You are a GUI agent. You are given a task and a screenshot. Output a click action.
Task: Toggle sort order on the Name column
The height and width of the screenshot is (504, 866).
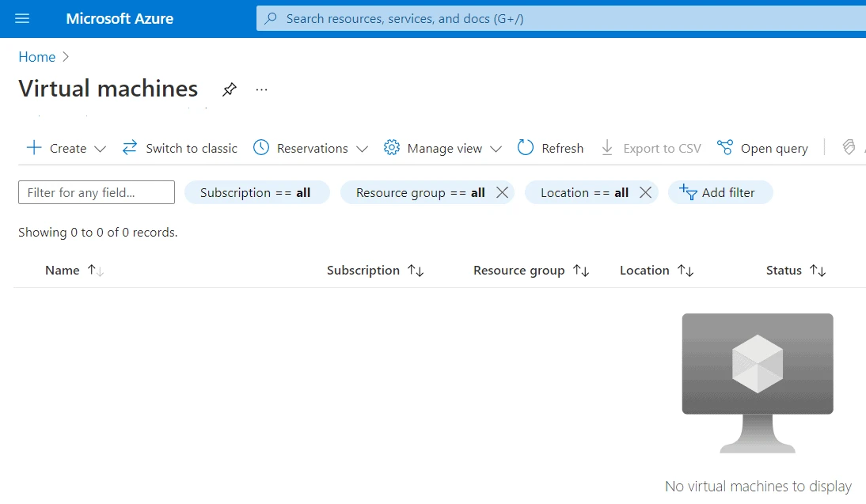coord(93,270)
